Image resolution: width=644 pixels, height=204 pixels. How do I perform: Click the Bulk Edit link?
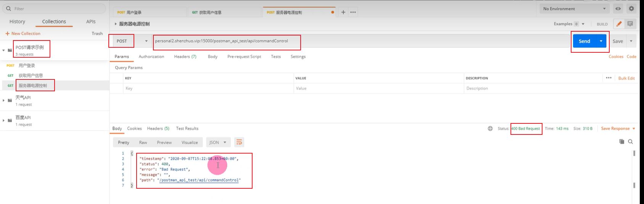[x=626, y=78]
